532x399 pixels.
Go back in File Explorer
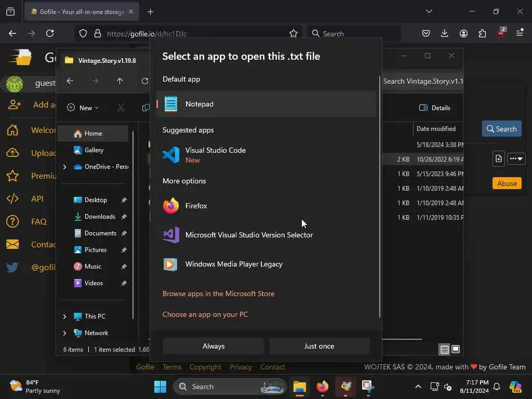point(70,81)
